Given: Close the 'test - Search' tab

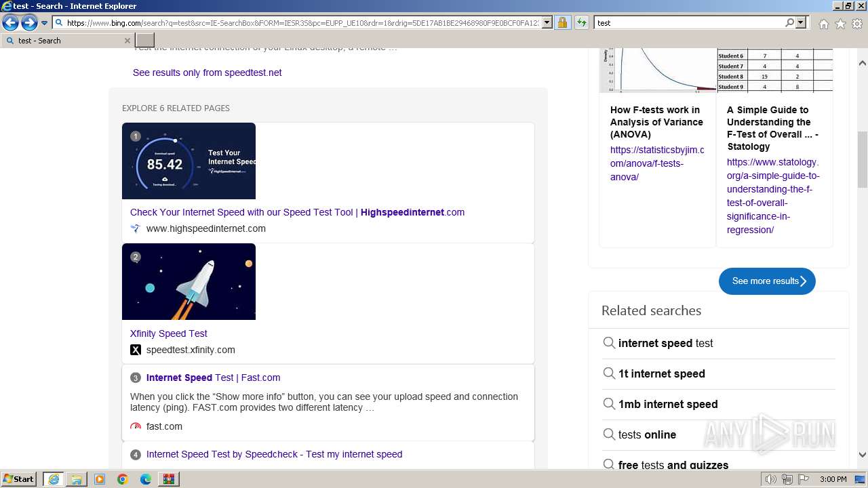Looking at the screenshot, I should pyautogui.click(x=127, y=41).
